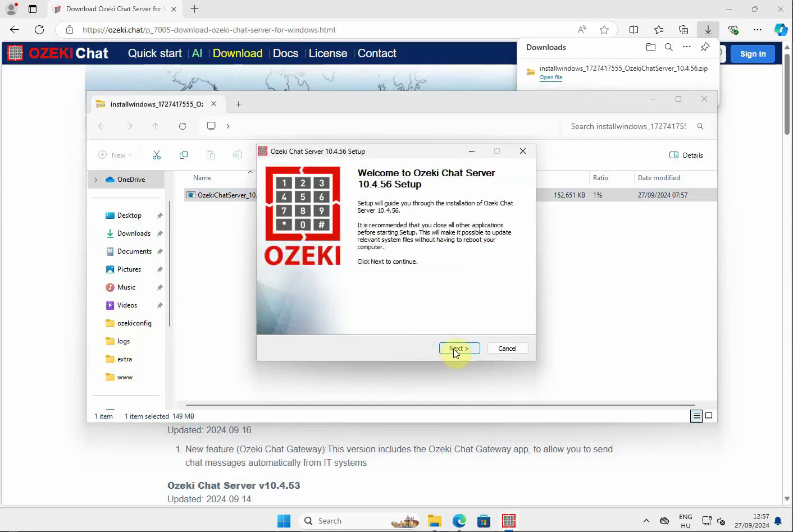Refresh the File Explorer folder view
Screen dimensions: 793x532
click(x=183, y=126)
